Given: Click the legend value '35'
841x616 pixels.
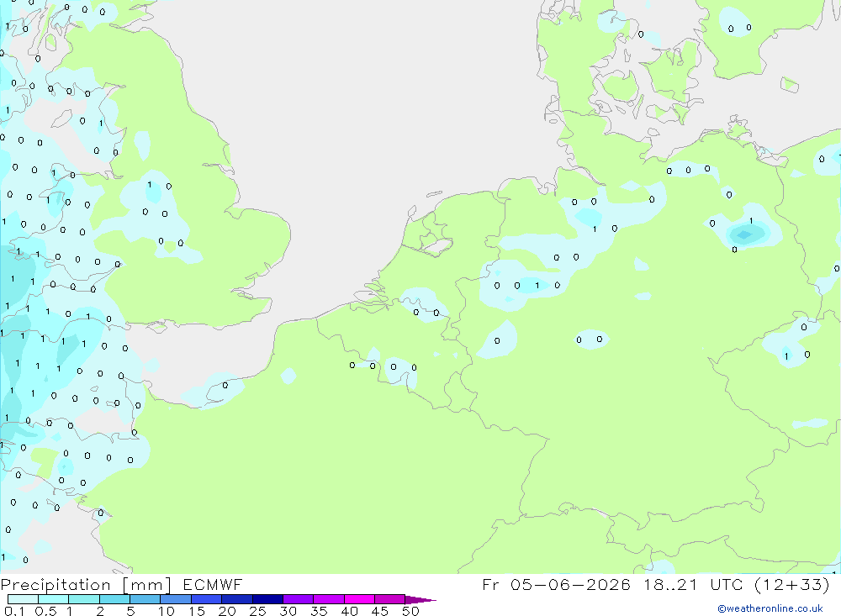Looking at the screenshot, I should pos(319,611).
